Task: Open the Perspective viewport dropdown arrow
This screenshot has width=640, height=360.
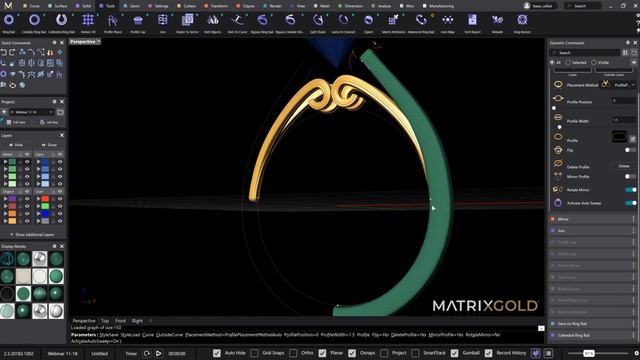Action: click(99, 42)
